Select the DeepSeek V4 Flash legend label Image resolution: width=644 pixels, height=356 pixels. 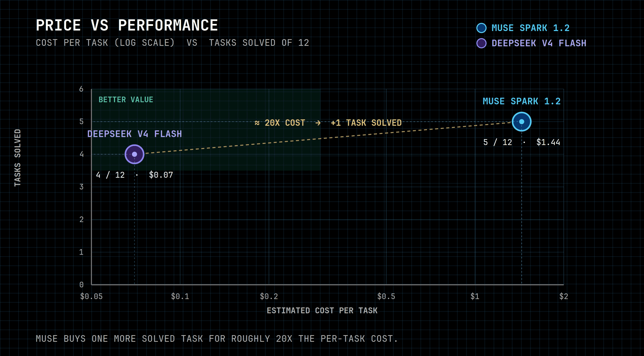539,43
